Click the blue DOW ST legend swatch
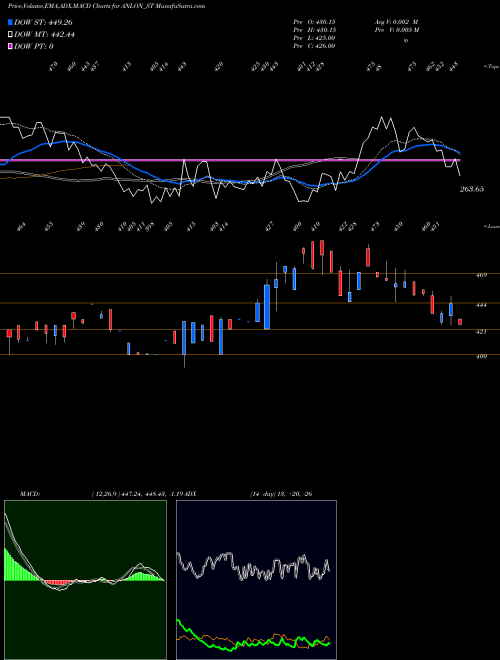This screenshot has width=500, height=660. (x=11, y=22)
